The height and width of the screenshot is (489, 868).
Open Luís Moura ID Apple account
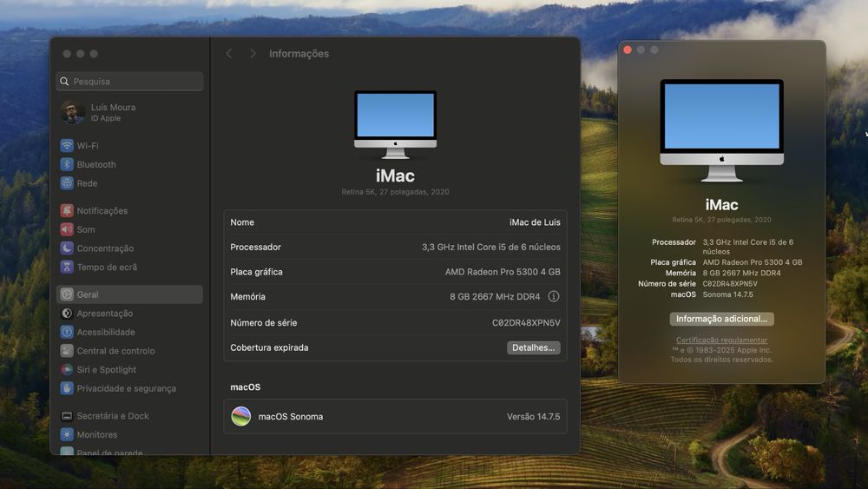pos(129,112)
